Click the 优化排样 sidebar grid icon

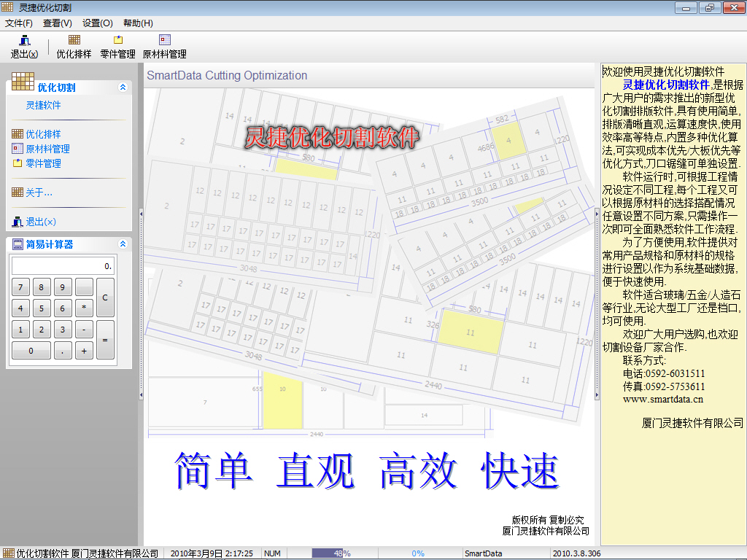[18, 134]
